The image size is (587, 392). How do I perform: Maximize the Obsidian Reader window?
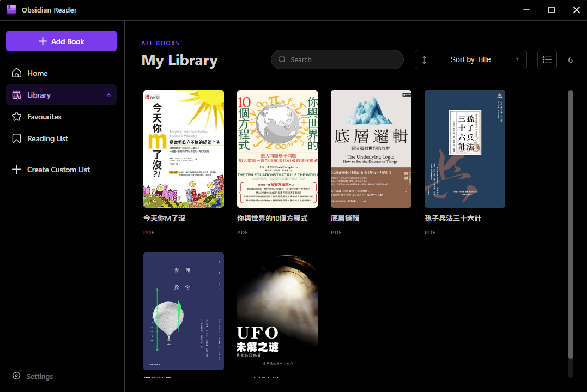[552, 10]
